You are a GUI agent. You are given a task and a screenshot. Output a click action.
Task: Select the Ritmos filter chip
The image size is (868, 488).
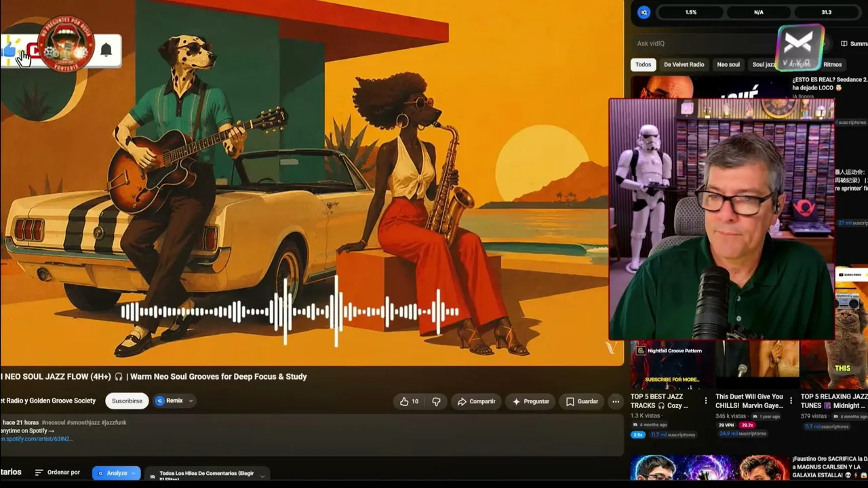[x=833, y=64]
